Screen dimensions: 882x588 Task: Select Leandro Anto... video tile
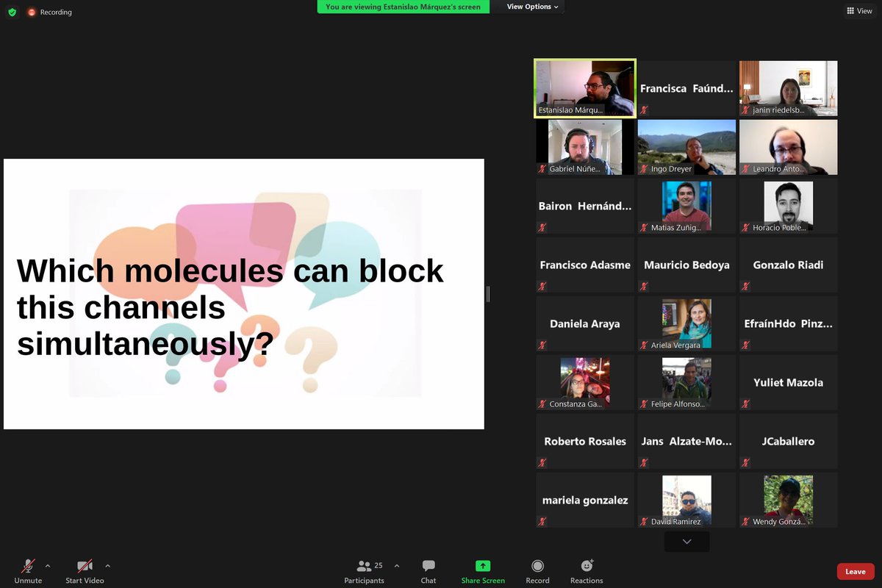789,147
